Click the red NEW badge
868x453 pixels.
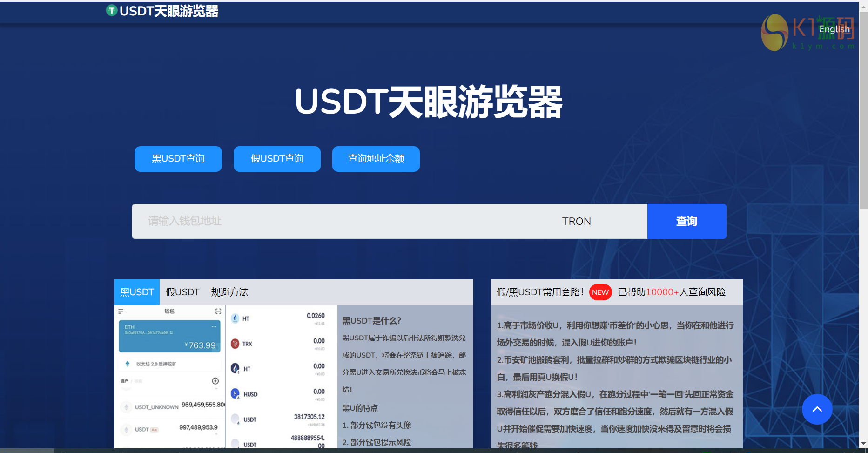600,292
